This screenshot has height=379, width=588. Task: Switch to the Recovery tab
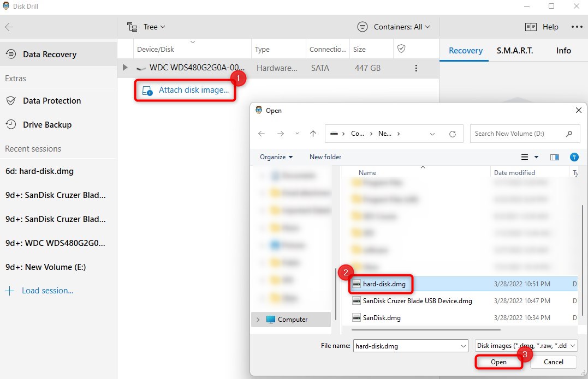465,51
